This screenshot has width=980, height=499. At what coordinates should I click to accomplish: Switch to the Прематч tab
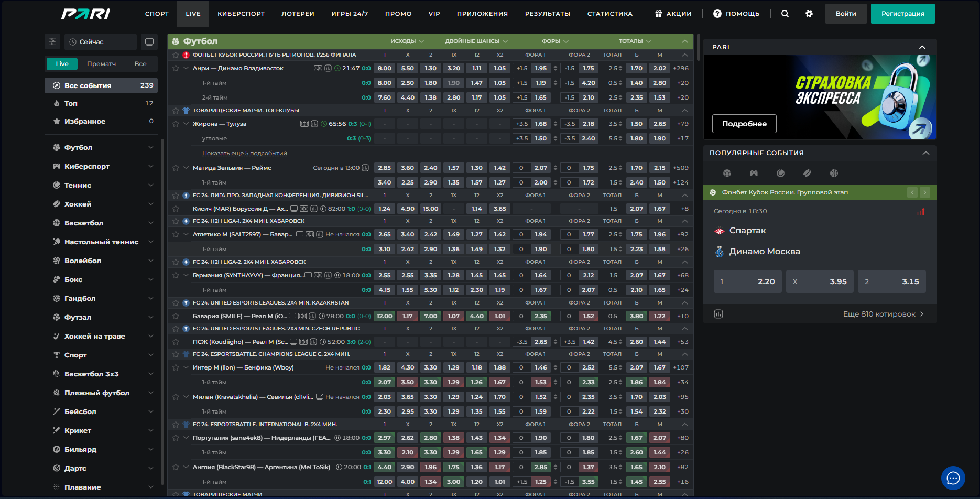coord(101,64)
